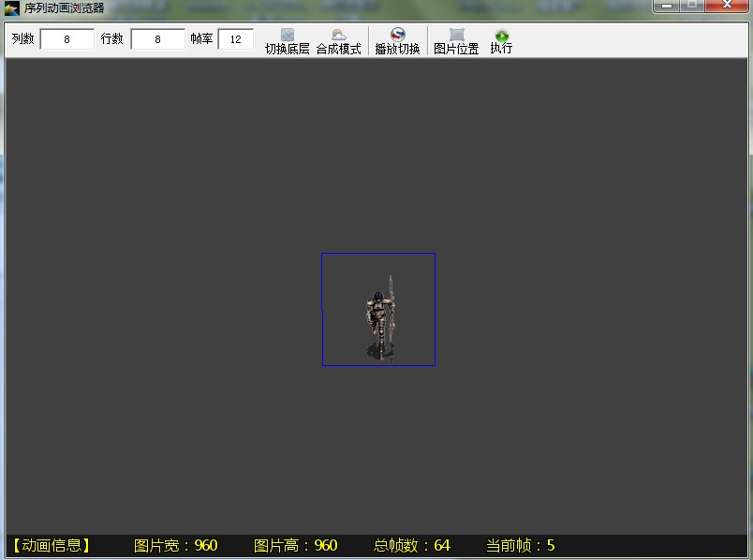Focus the 行数 input field
753x560 pixels.
pyautogui.click(x=157, y=39)
